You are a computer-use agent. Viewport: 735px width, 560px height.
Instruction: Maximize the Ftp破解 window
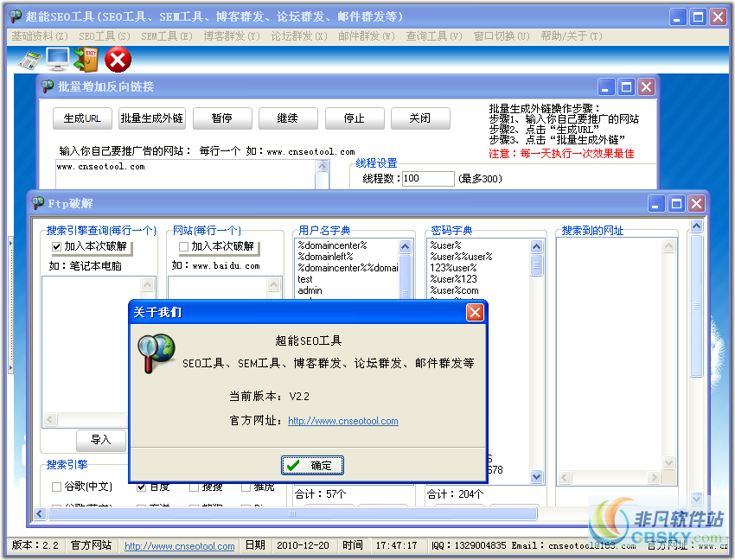[676, 204]
